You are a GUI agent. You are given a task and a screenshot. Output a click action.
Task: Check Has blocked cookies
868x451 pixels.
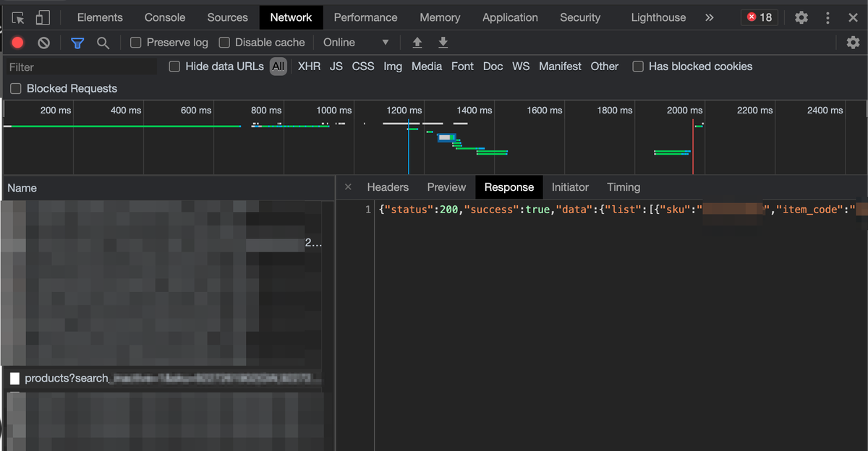pos(638,66)
